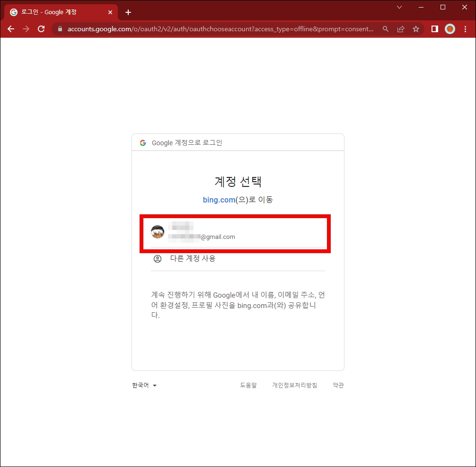This screenshot has width=476, height=467.
Task: Open the 도움말 help link
Action: click(248, 385)
